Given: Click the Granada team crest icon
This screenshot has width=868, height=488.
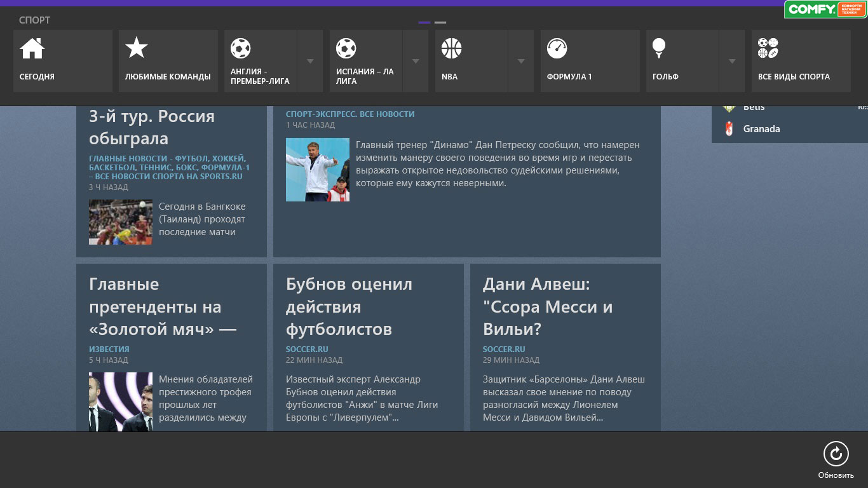Looking at the screenshot, I should (729, 128).
